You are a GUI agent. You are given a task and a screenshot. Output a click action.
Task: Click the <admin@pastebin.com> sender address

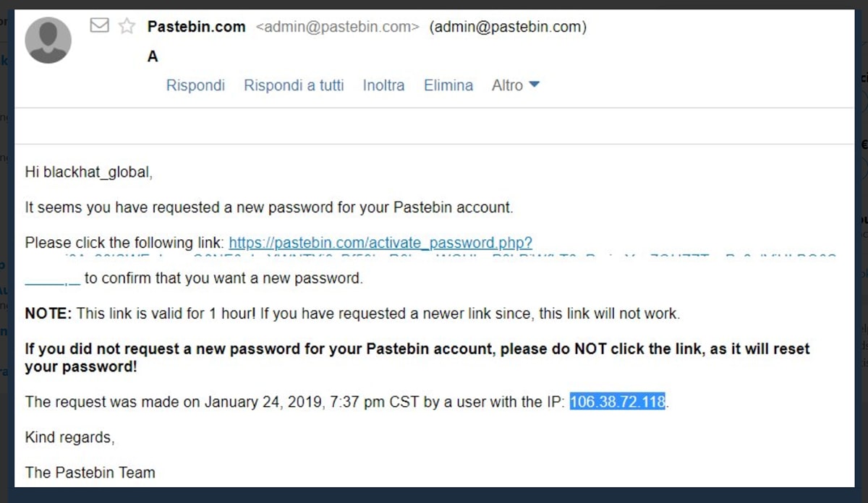[337, 27]
